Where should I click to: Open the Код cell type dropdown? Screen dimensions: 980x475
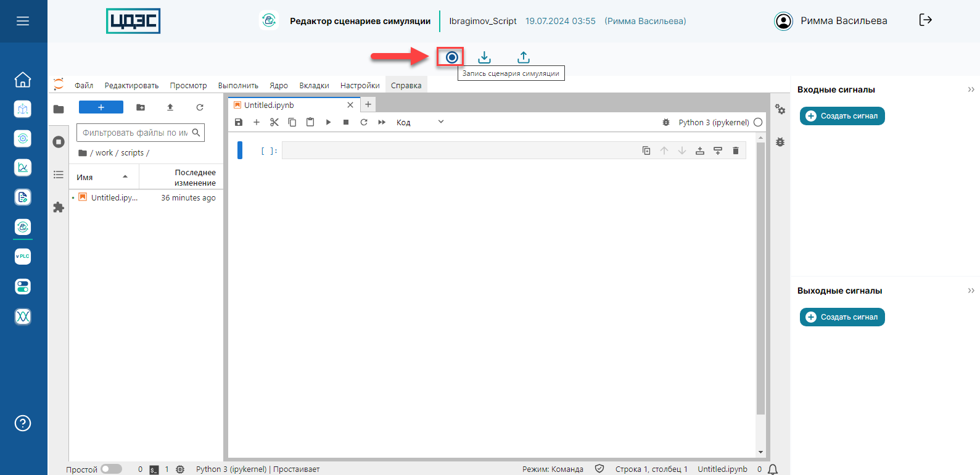pos(420,122)
